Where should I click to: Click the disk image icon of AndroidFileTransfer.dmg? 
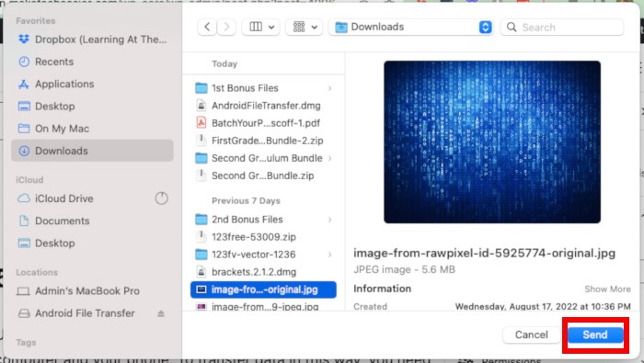[x=201, y=106]
